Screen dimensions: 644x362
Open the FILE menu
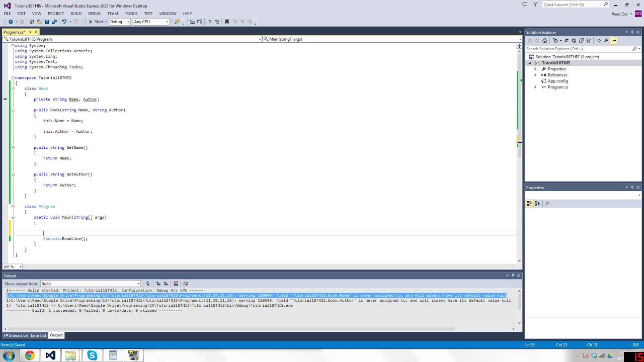(8, 14)
